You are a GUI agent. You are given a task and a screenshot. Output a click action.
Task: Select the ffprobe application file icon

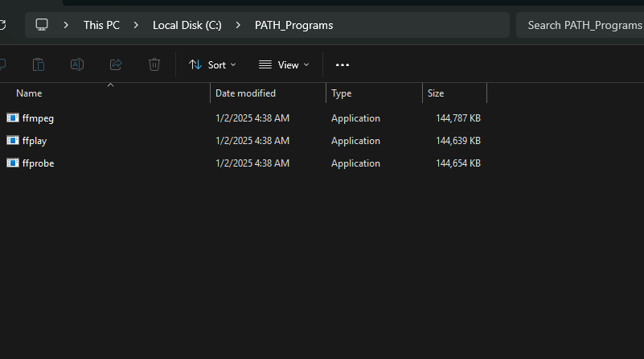click(x=13, y=163)
